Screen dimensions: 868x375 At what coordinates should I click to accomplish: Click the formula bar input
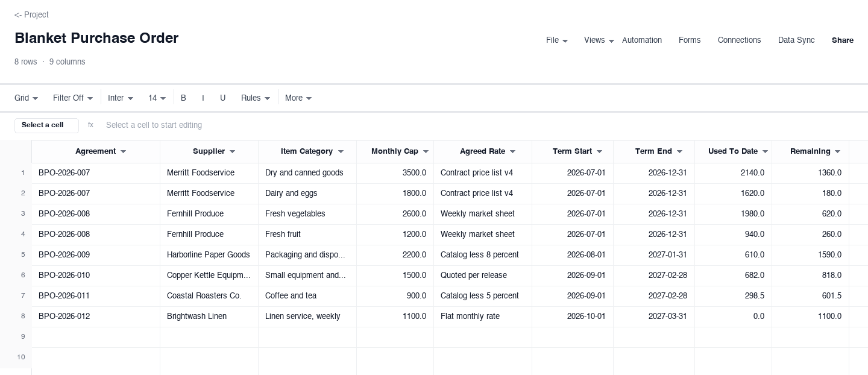[482, 125]
